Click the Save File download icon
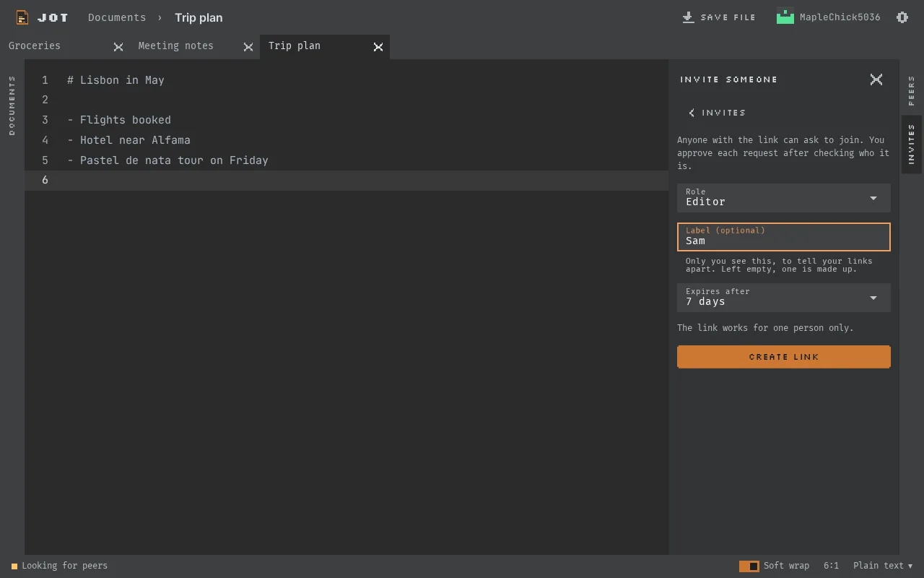The image size is (924, 578). click(x=688, y=17)
